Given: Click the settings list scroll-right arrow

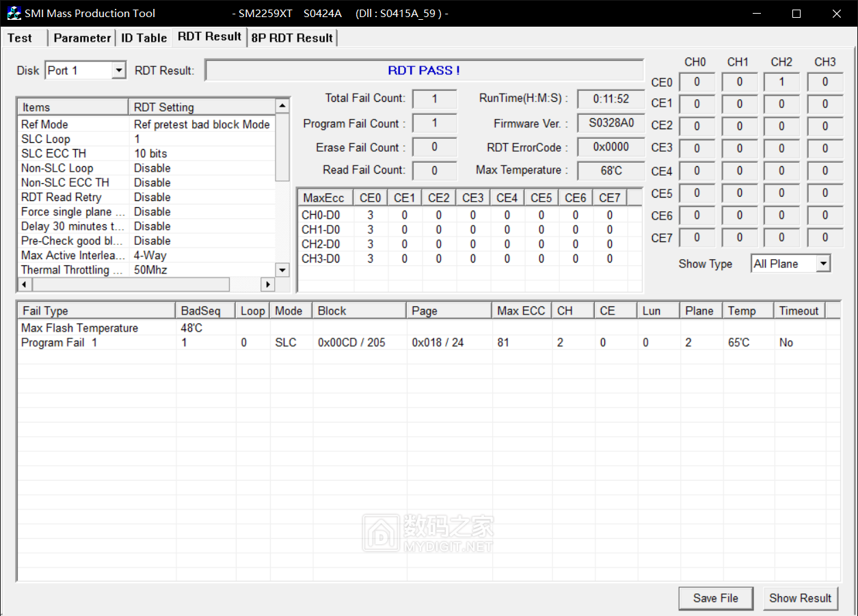Looking at the screenshot, I should coord(267,284).
